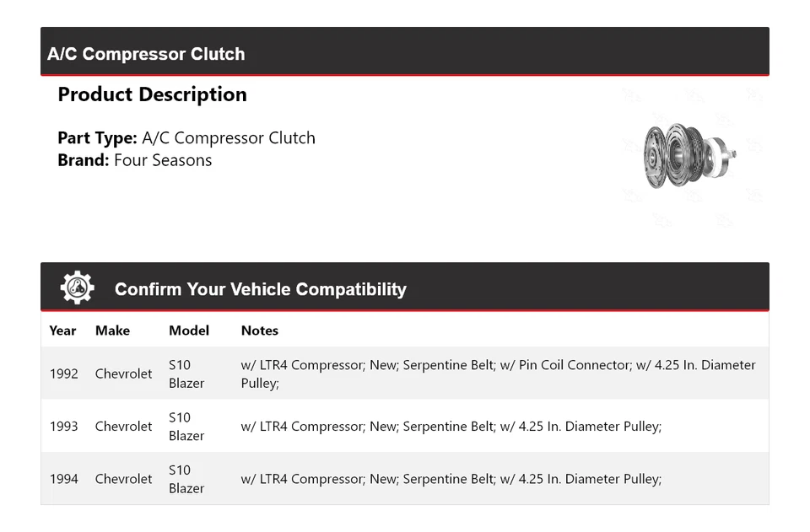The image size is (810, 532).
Task: Click the notes mentioning Pin Coil Connector
Action: (x=498, y=373)
